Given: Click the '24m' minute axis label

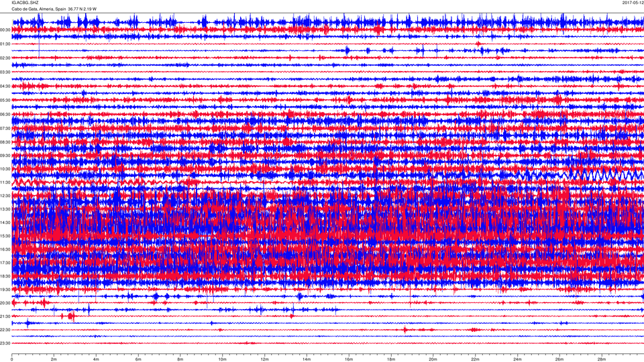Looking at the screenshot, I should pos(517,359).
